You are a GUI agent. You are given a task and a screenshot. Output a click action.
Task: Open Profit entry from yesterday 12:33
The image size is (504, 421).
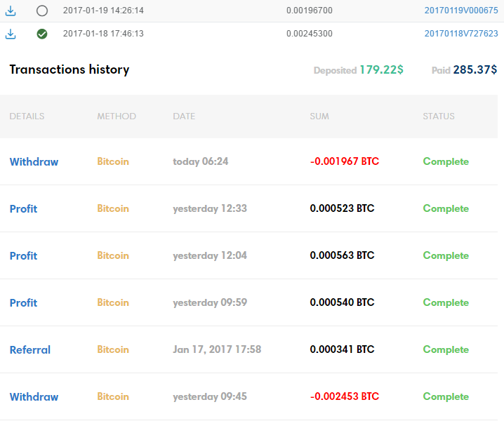23,208
